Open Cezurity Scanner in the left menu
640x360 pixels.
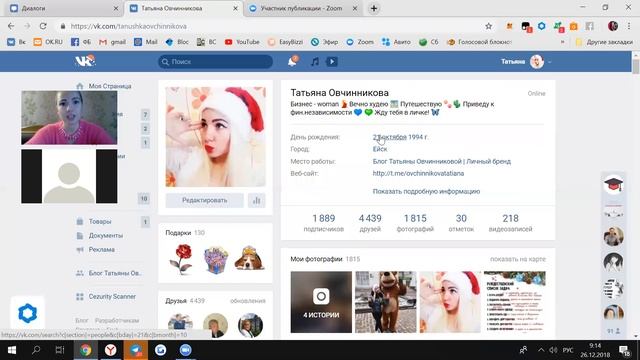[x=106, y=297]
